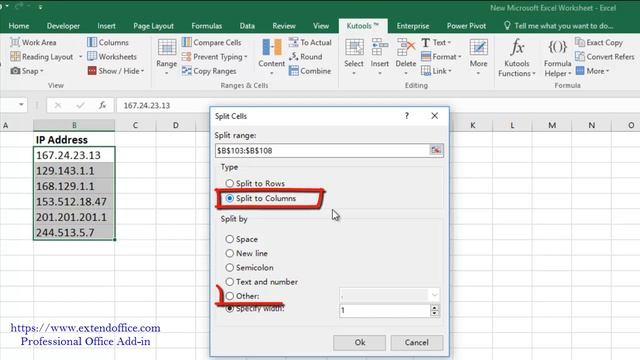Open Prevent Typing tool

pos(215,57)
